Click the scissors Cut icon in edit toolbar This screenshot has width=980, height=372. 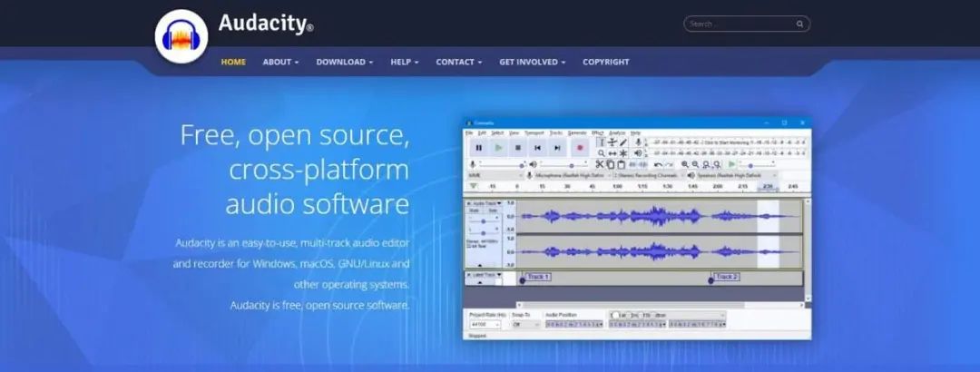600,164
